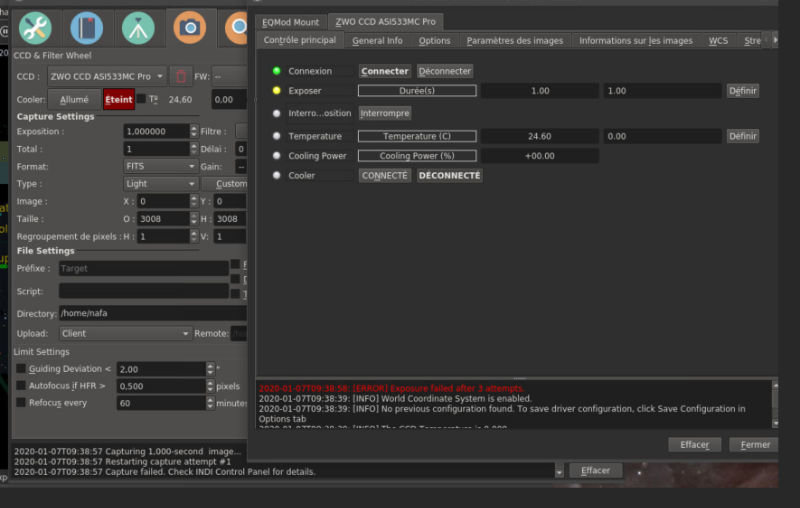Open the partially visible focus module icon
Viewport: 800px width, 508px height.
(x=236, y=28)
